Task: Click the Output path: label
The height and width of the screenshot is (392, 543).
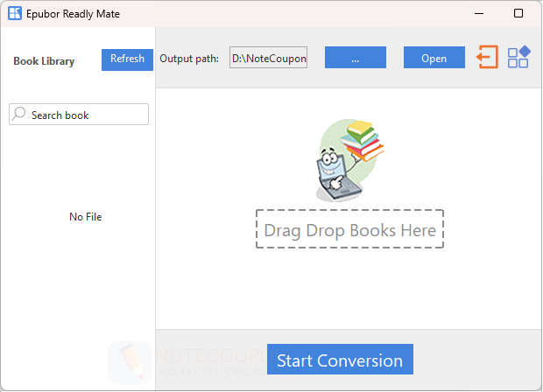Action: tap(189, 59)
